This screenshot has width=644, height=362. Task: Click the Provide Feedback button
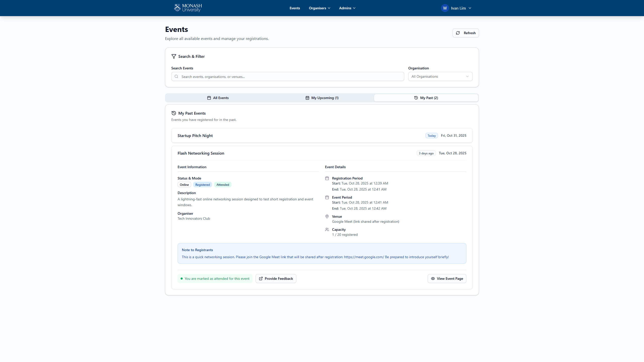point(276,279)
